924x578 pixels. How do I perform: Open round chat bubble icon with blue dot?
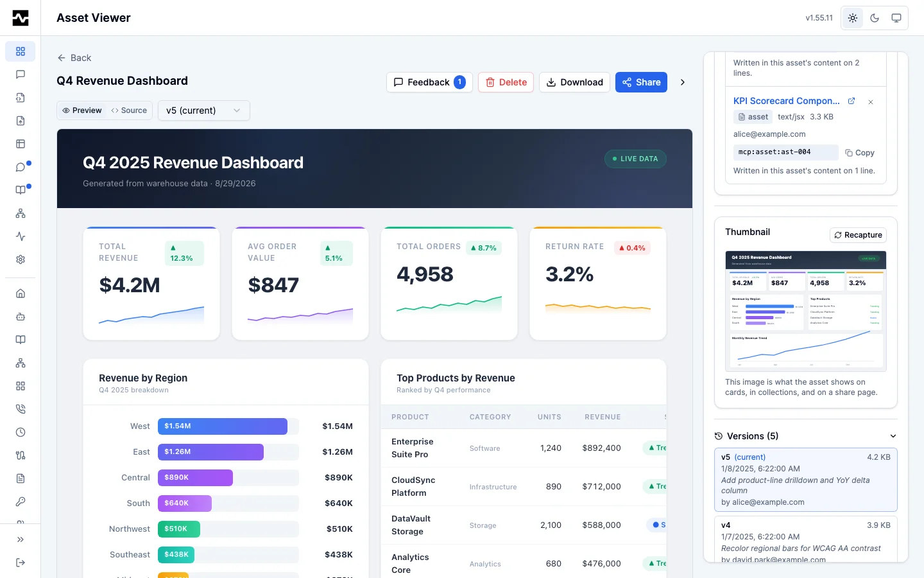click(x=21, y=167)
